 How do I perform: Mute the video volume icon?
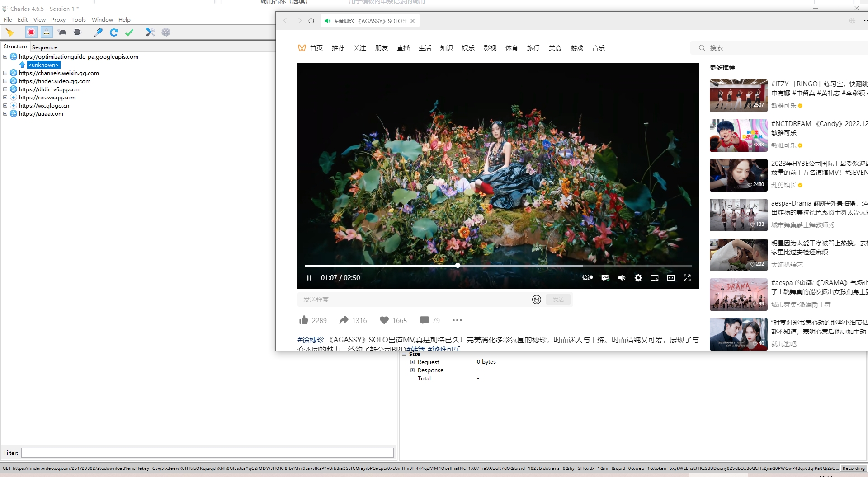pos(622,278)
